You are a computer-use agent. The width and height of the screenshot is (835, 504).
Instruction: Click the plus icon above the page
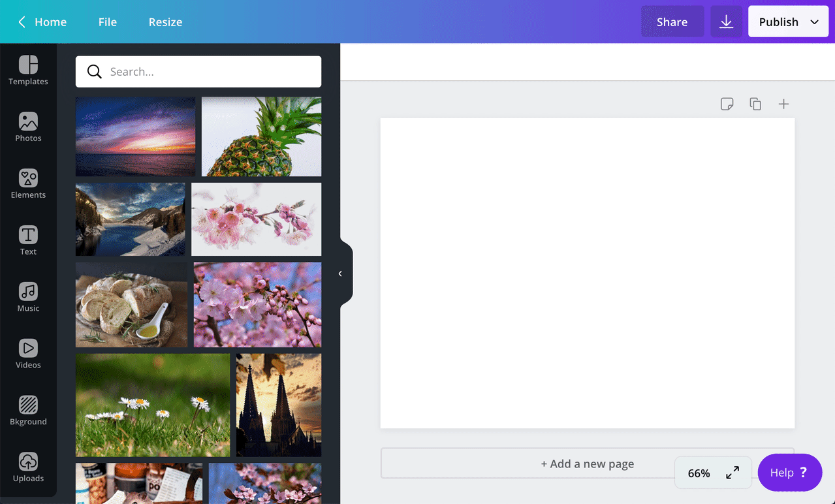tap(783, 104)
